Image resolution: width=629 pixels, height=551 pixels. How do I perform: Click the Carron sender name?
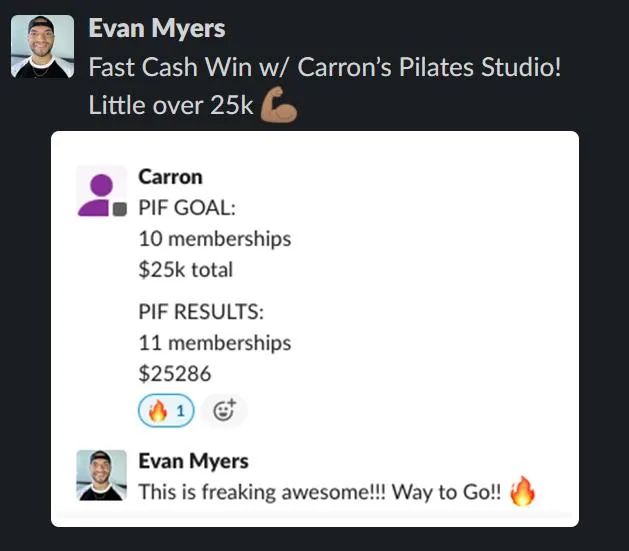170,177
